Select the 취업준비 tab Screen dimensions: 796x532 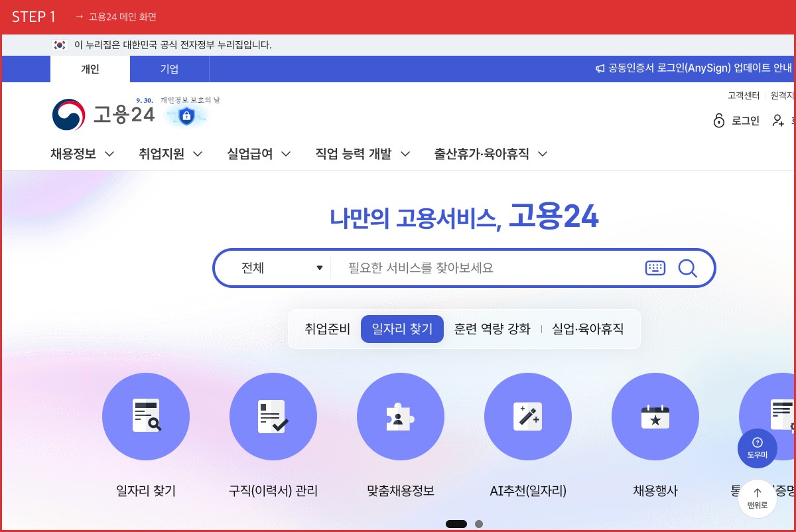tap(327, 328)
